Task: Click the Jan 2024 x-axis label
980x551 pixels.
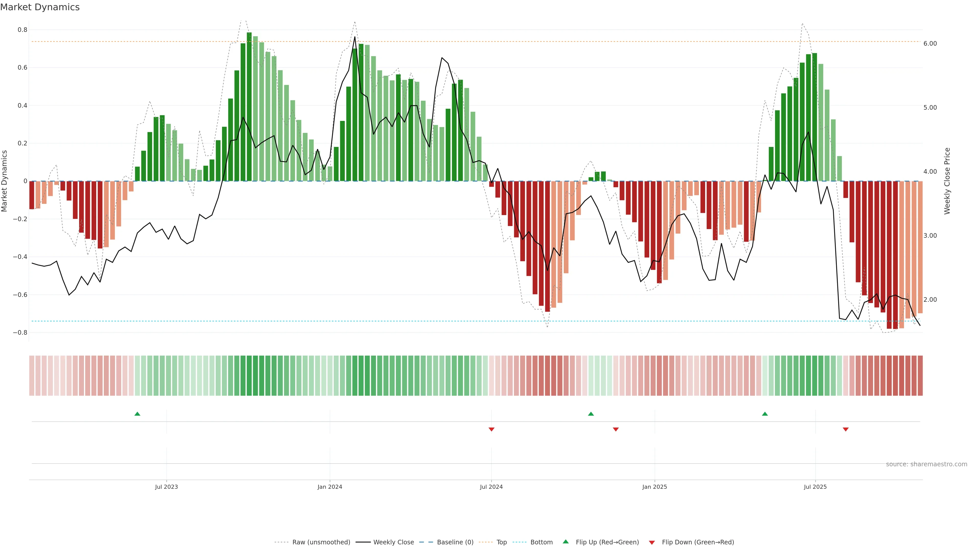Action: coord(330,487)
